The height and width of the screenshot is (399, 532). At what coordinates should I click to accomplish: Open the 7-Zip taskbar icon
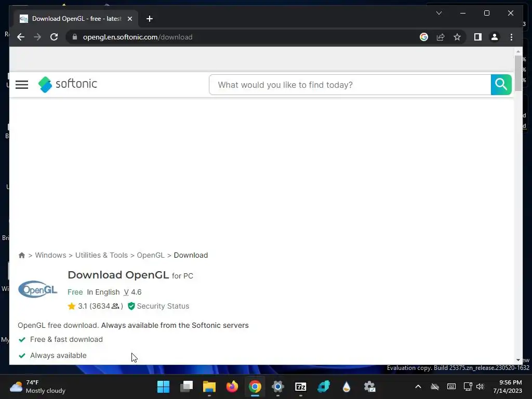[x=301, y=387]
